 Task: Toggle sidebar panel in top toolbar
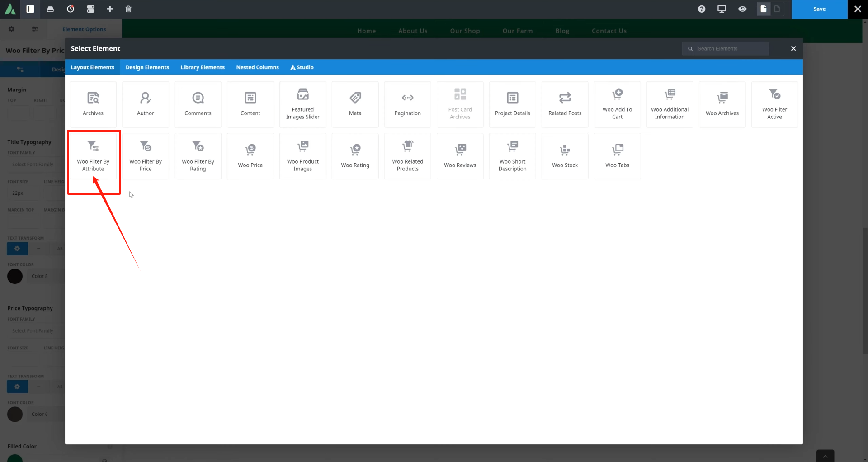(x=30, y=9)
